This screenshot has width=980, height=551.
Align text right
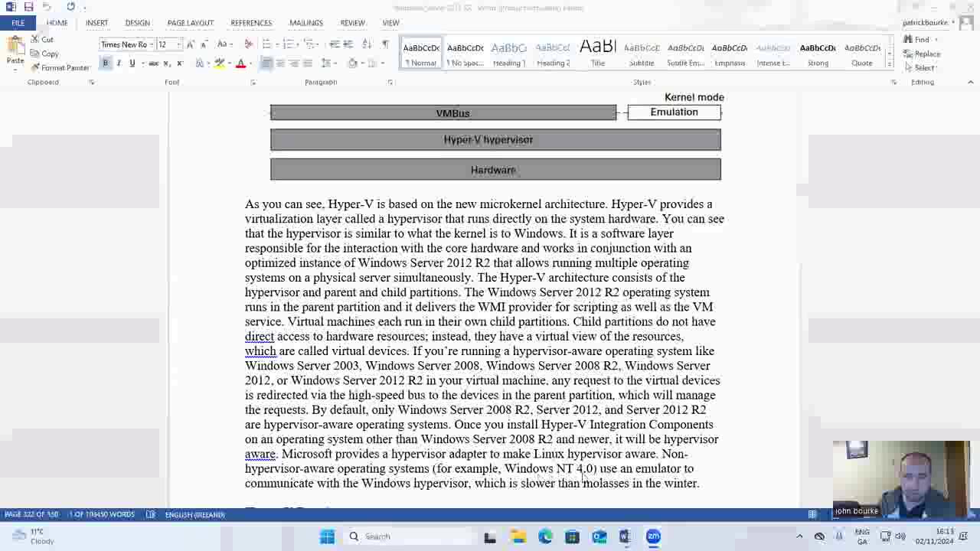point(294,63)
